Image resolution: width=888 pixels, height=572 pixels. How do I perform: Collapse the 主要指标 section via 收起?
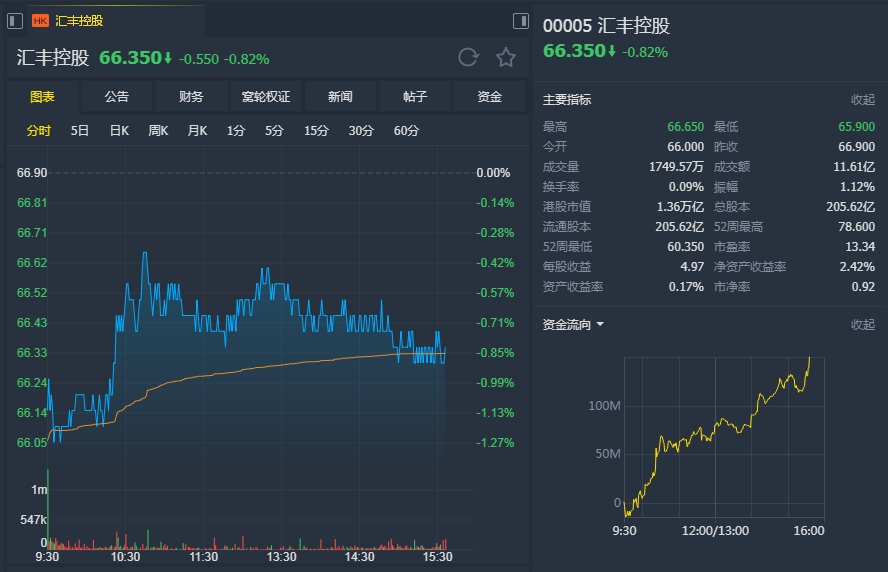(x=862, y=100)
